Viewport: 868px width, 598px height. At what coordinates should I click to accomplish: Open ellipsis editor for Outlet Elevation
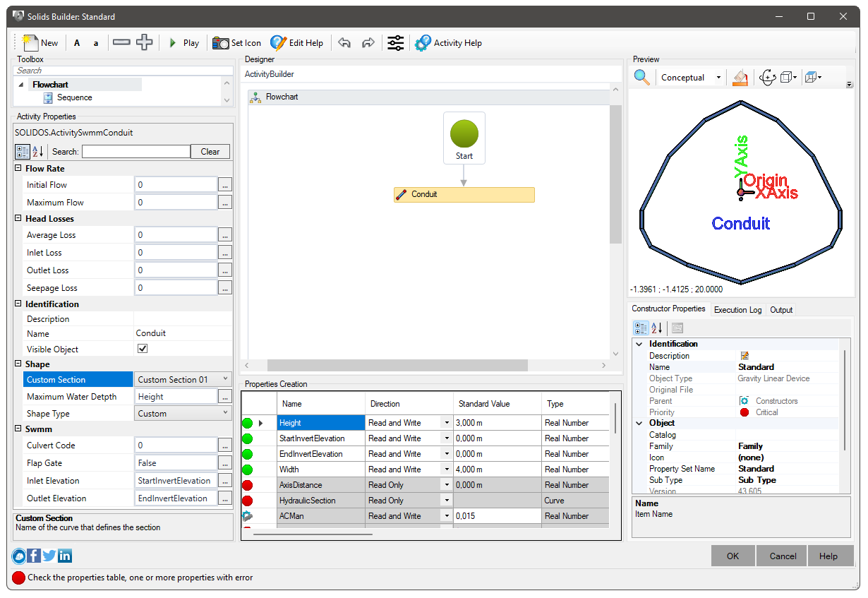coord(225,498)
